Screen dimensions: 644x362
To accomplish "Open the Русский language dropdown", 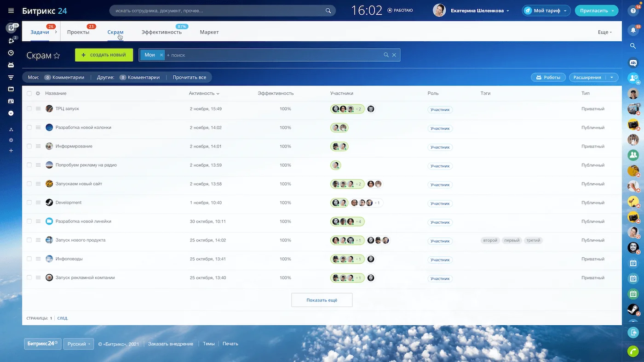I will [79, 344].
